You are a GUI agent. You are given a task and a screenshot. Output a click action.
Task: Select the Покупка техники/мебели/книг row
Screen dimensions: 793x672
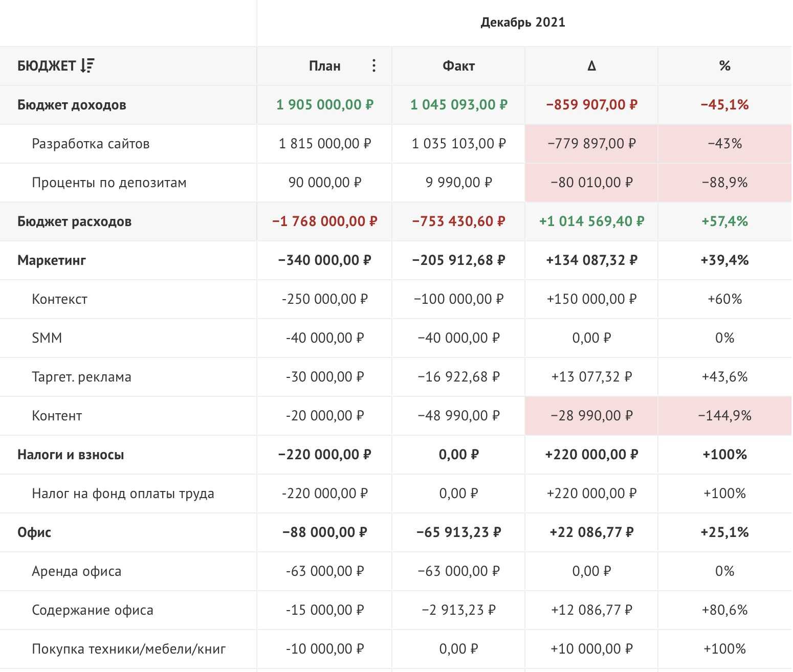click(128, 649)
